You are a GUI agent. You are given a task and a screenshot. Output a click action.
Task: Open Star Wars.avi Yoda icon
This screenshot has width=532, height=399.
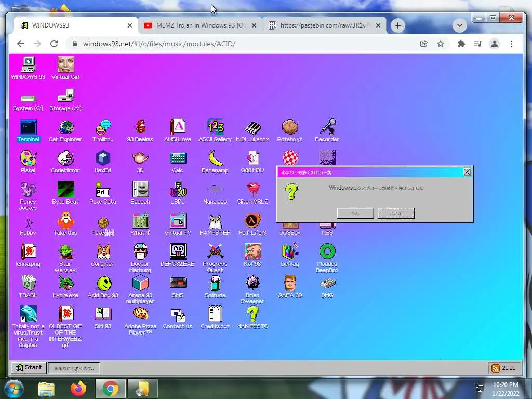coord(65,259)
